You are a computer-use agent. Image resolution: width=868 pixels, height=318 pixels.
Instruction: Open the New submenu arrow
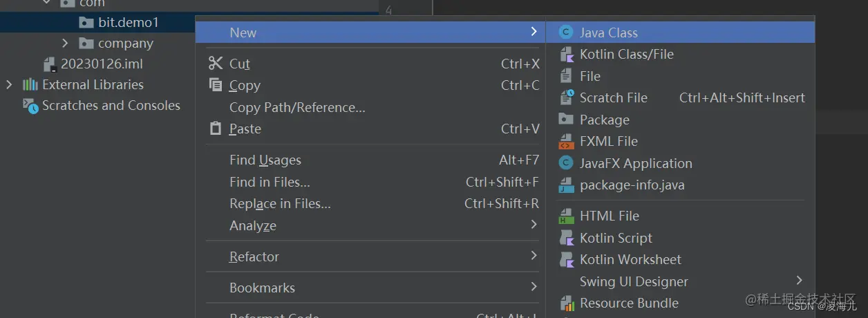click(x=534, y=32)
